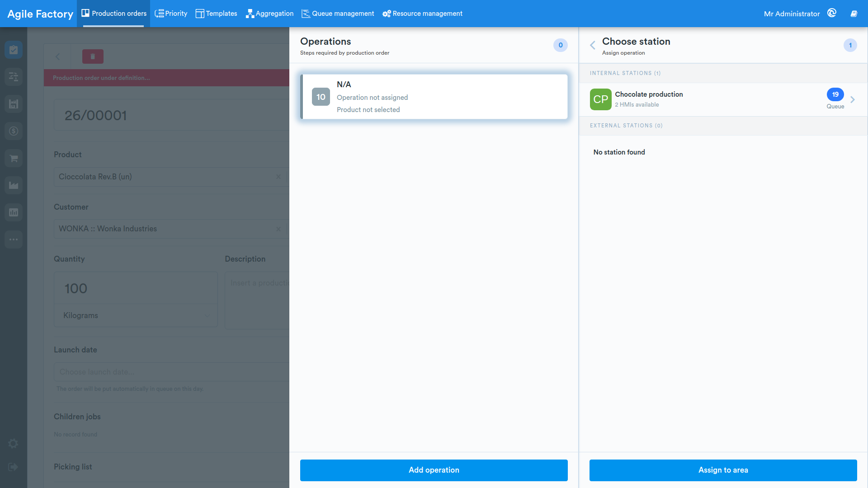Open the factory sidebar icon
This screenshot has height=488, width=868.
click(x=14, y=185)
